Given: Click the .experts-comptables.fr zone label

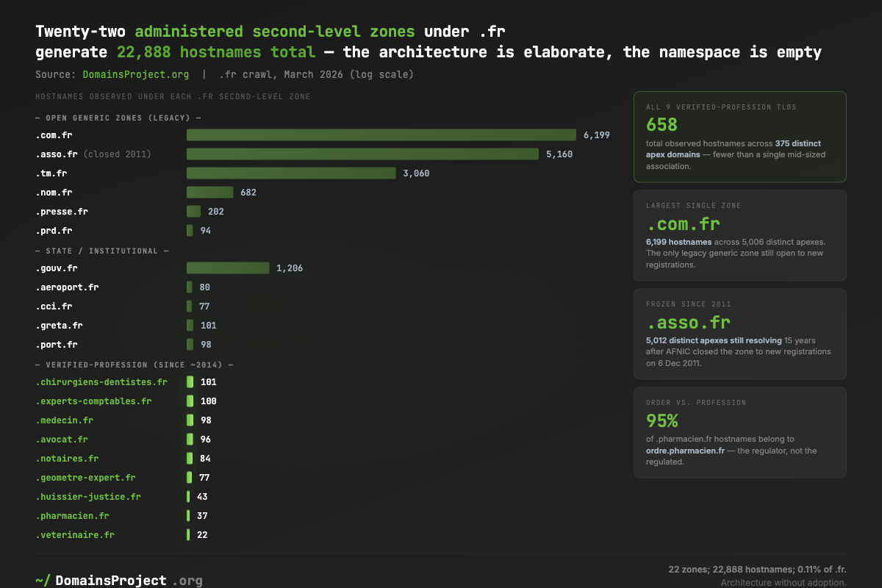Looking at the screenshot, I should (93, 401).
